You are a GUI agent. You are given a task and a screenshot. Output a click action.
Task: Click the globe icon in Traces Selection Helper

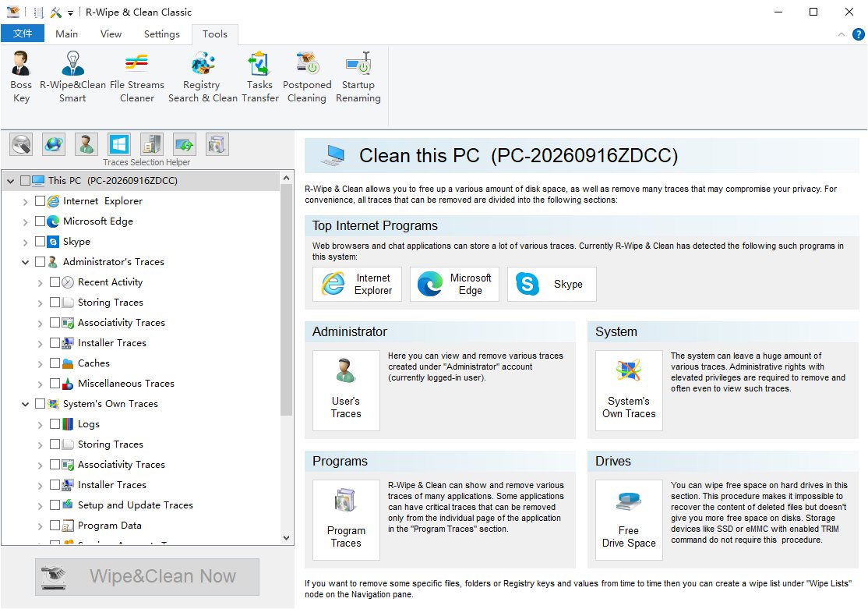(54, 144)
